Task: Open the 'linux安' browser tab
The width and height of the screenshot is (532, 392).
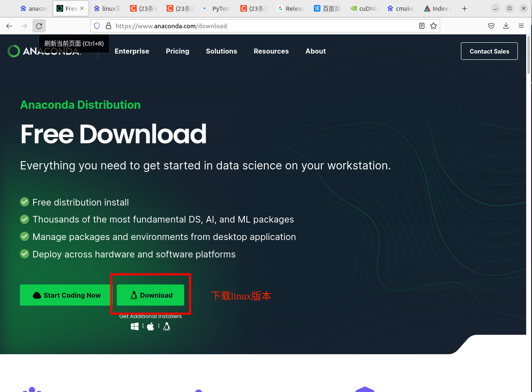Action: [107, 8]
